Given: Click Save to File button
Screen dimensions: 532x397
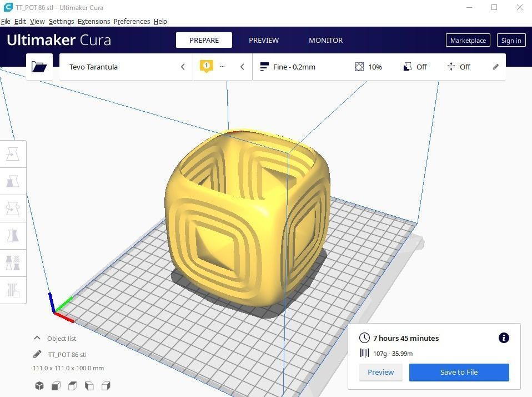Looking at the screenshot, I should [x=459, y=372].
